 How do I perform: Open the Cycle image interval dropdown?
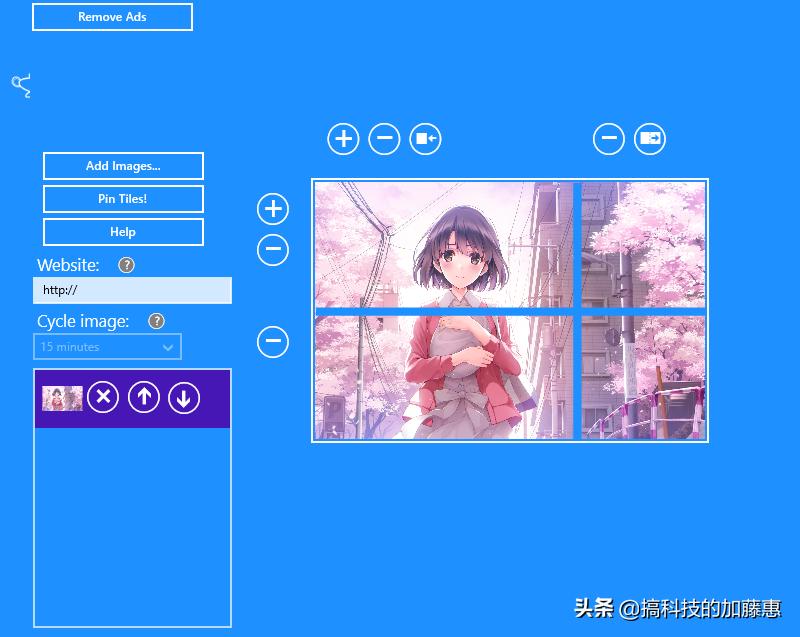click(107, 346)
